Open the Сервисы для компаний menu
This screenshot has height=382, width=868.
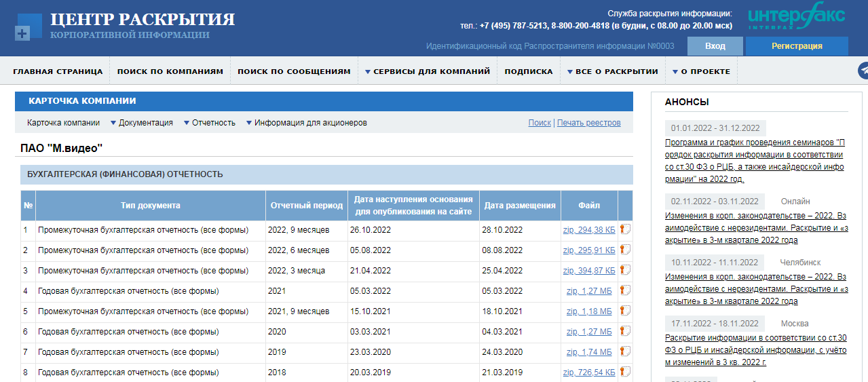click(x=427, y=71)
